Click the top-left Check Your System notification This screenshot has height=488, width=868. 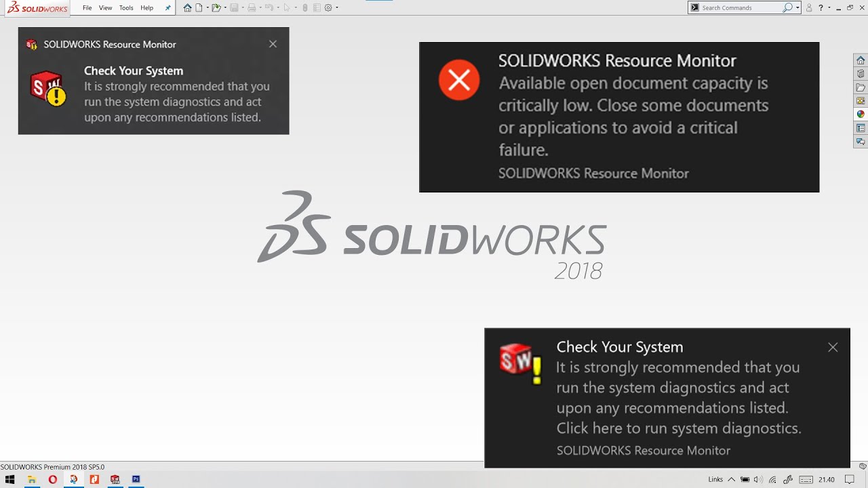coord(153,81)
